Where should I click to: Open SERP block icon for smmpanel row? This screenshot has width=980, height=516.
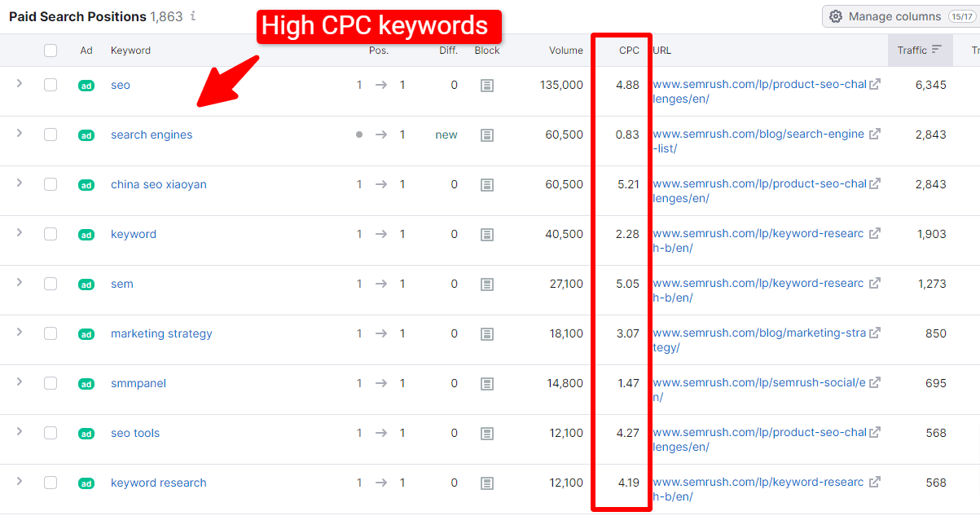[487, 383]
